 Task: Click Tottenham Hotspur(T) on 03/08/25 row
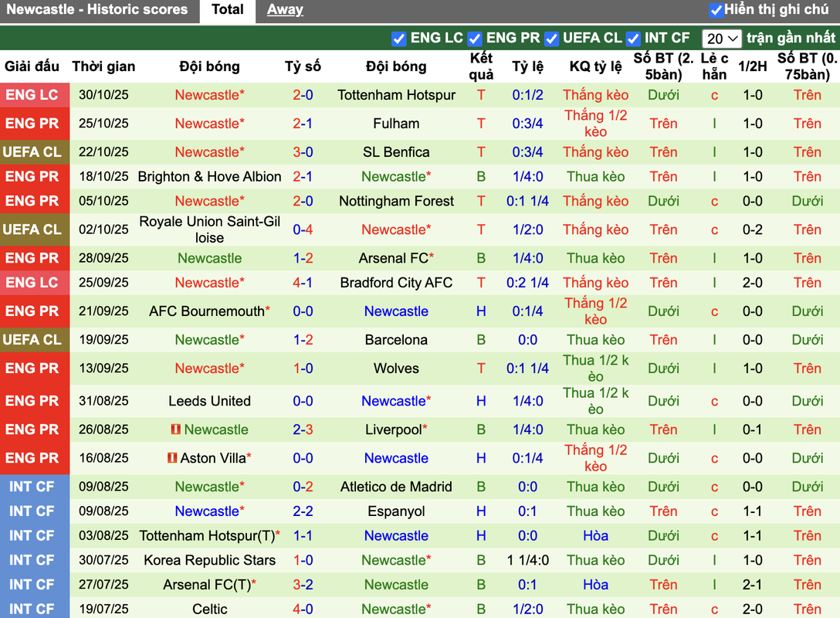(x=207, y=535)
